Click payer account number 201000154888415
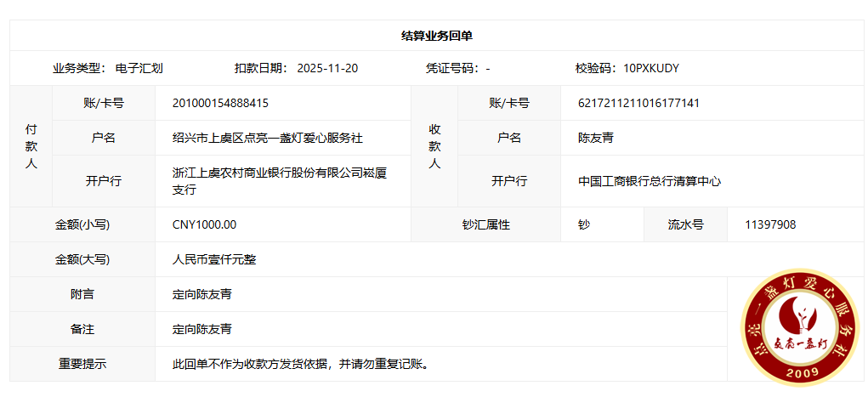The width and height of the screenshot is (868, 397). click(220, 103)
